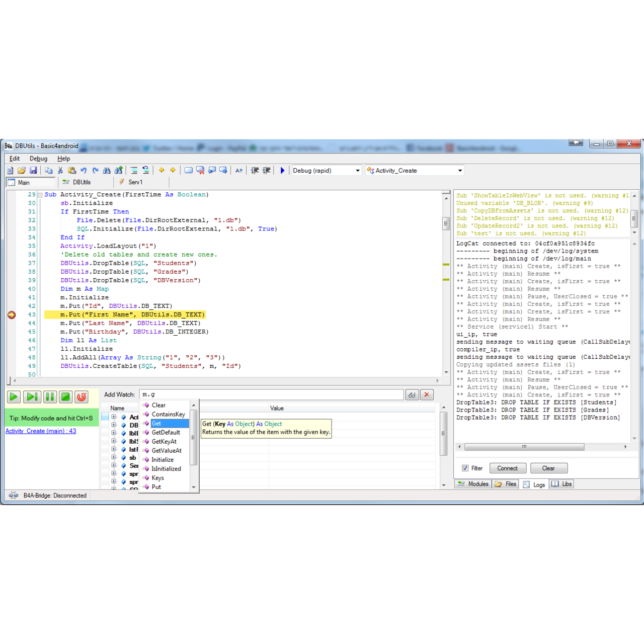Remove the breakpoint marker on line 43
The image size is (644, 644).
click(12, 315)
